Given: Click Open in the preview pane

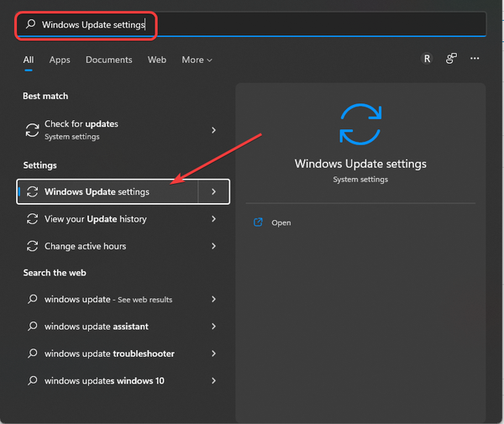Looking at the screenshot, I should pos(281,222).
